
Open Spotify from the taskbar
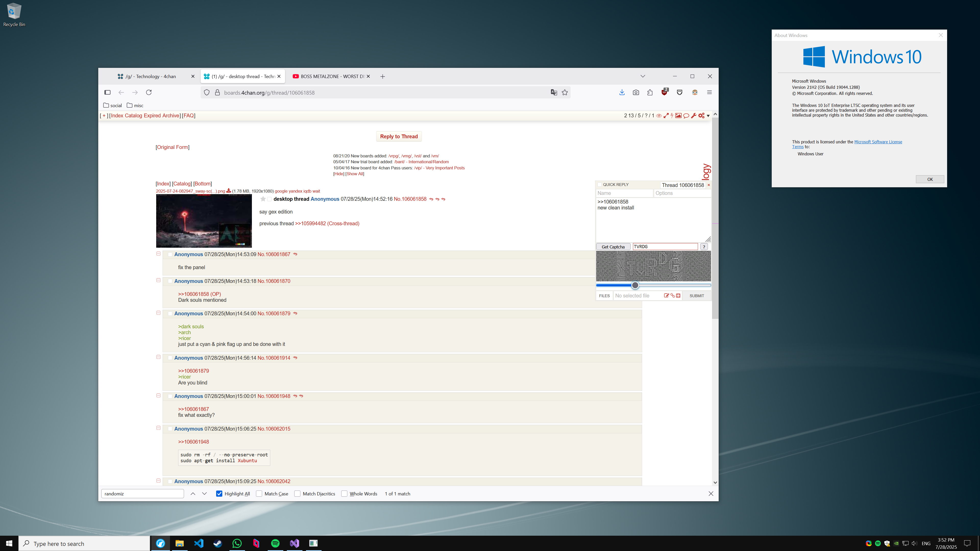point(275,543)
